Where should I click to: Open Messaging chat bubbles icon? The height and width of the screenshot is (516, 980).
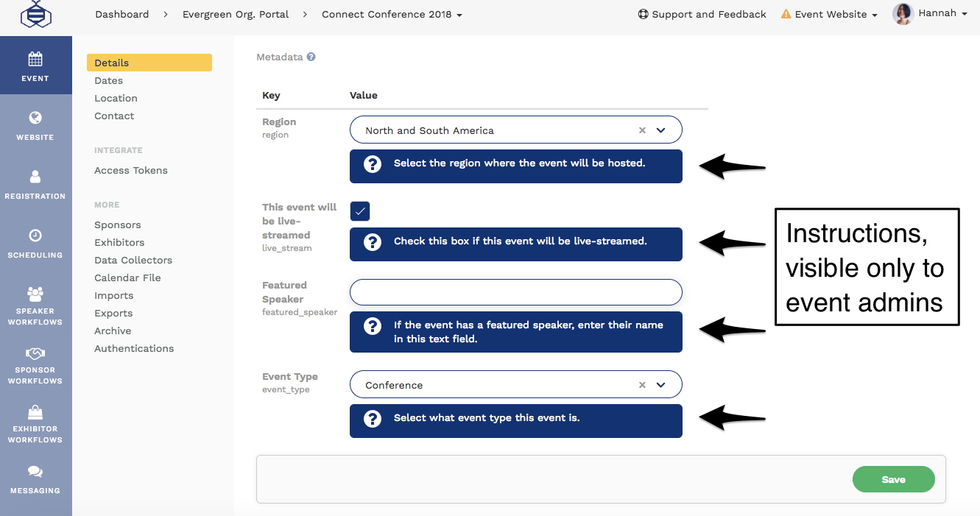click(35, 472)
